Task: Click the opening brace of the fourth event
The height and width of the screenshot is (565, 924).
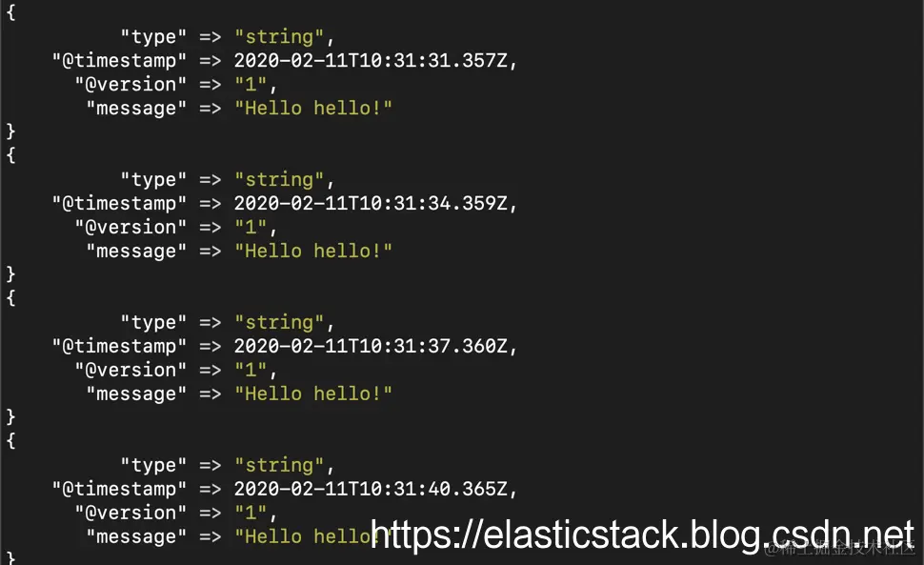Action: click(x=10, y=441)
